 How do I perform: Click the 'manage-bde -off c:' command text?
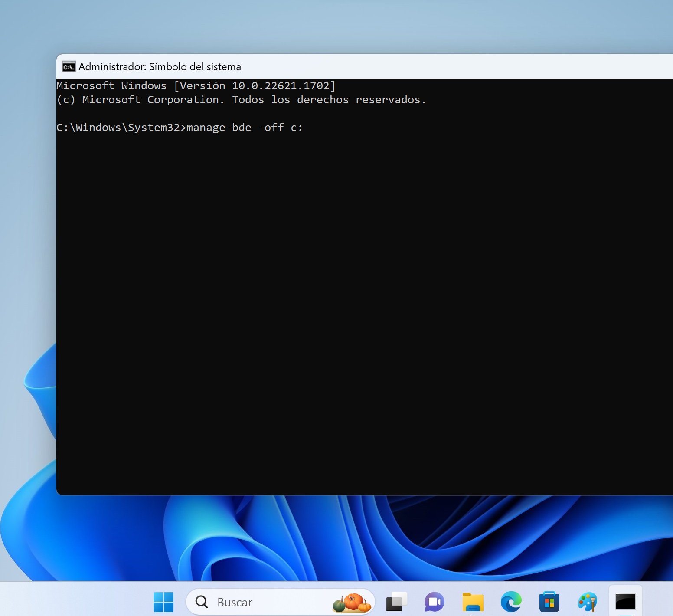(244, 128)
